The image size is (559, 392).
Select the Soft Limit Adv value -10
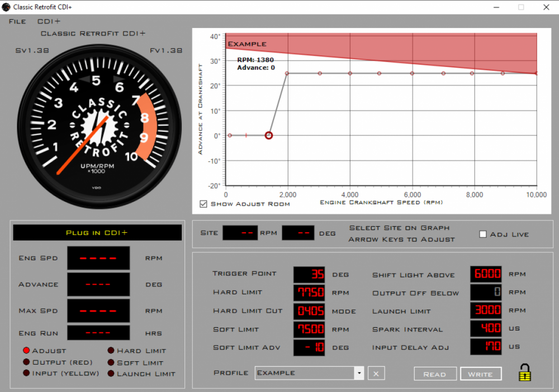pyautogui.click(x=309, y=347)
